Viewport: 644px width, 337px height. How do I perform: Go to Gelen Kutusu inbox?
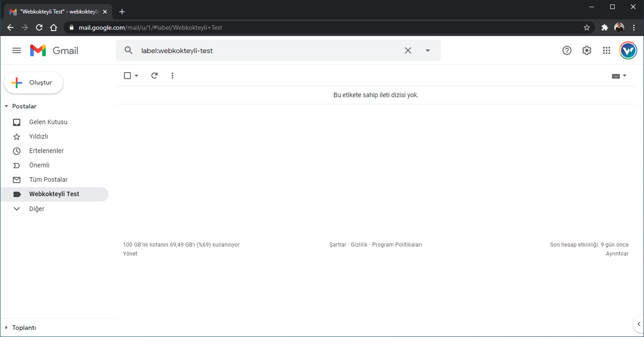pos(48,122)
